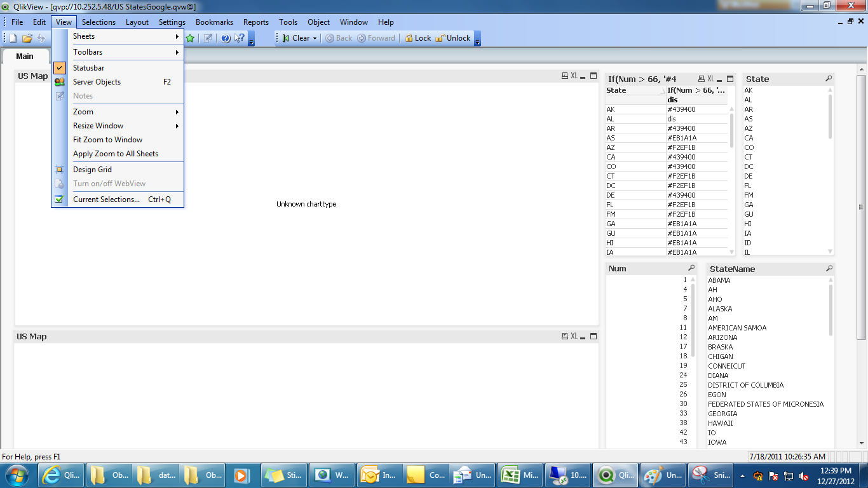This screenshot has width=868, height=488.
Task: Expand the Zoom submenu
Action: click(118, 112)
